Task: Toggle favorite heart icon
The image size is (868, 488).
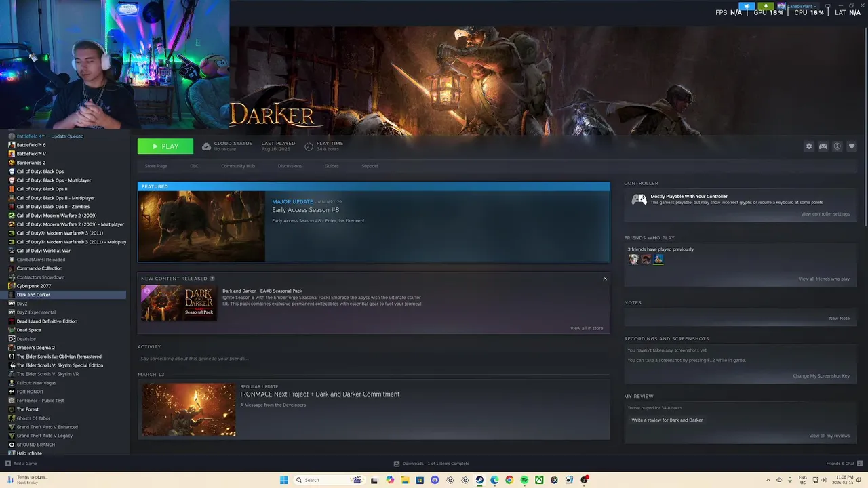Action: point(852,146)
